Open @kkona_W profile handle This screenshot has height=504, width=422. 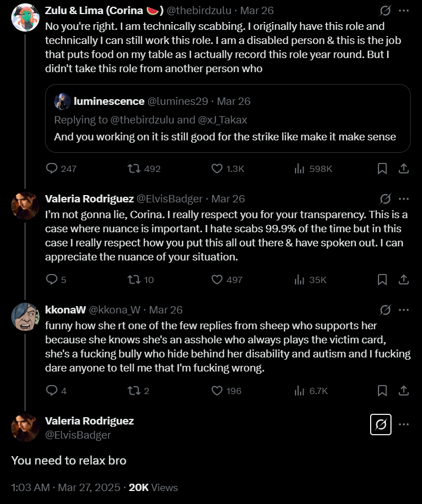pyautogui.click(x=115, y=310)
